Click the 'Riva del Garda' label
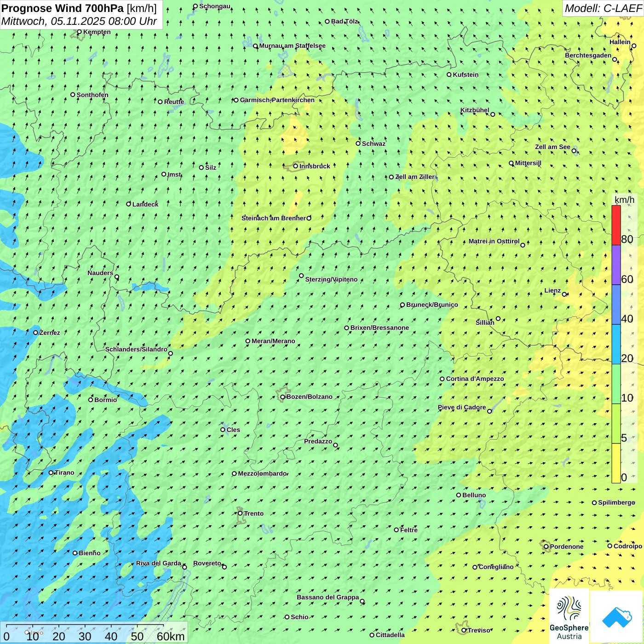This screenshot has width=644, height=644. (x=159, y=563)
